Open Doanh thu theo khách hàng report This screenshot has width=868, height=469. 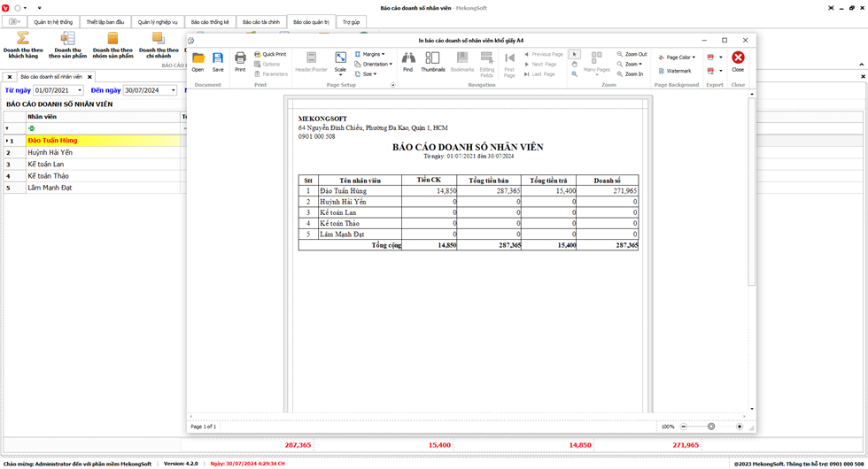[x=23, y=45]
